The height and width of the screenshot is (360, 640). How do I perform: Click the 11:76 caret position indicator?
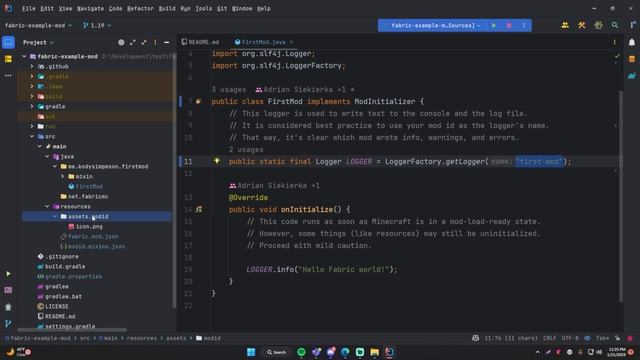click(511, 338)
